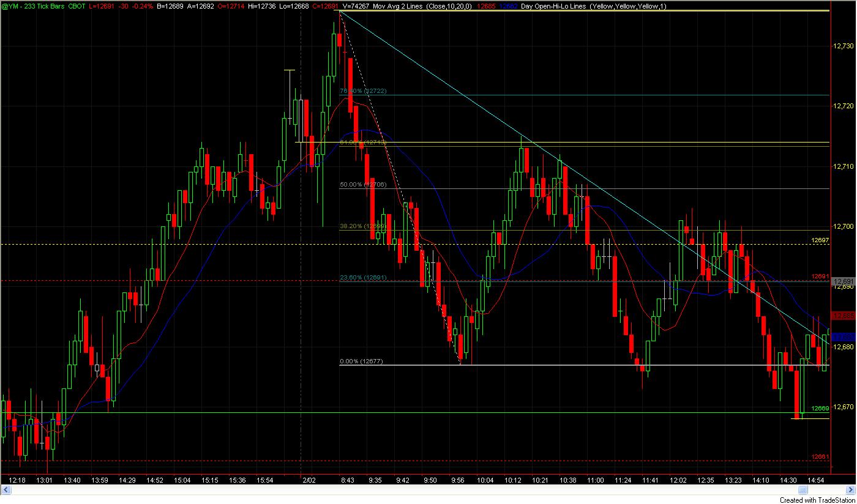Click the 12,670 price axis label
This screenshot has height=504, width=857.
(843, 407)
